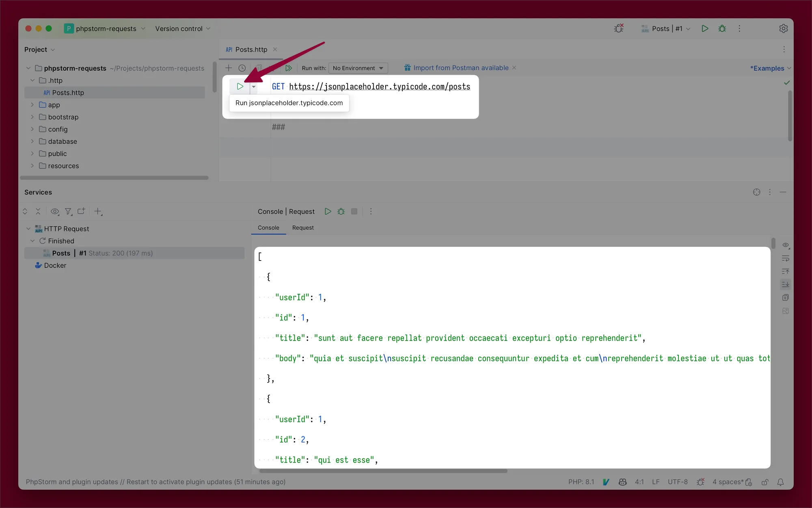Click stop button in Services toolbar
The height and width of the screenshot is (508, 812).
(354, 211)
